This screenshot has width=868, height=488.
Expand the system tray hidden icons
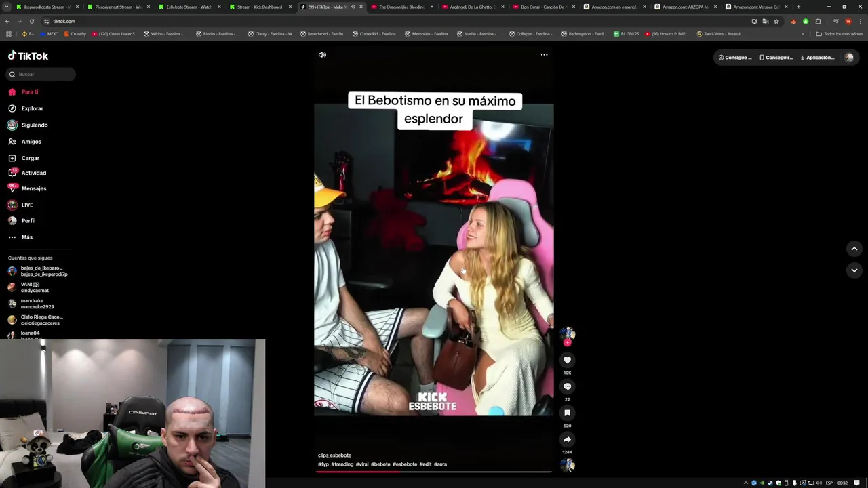(746, 483)
